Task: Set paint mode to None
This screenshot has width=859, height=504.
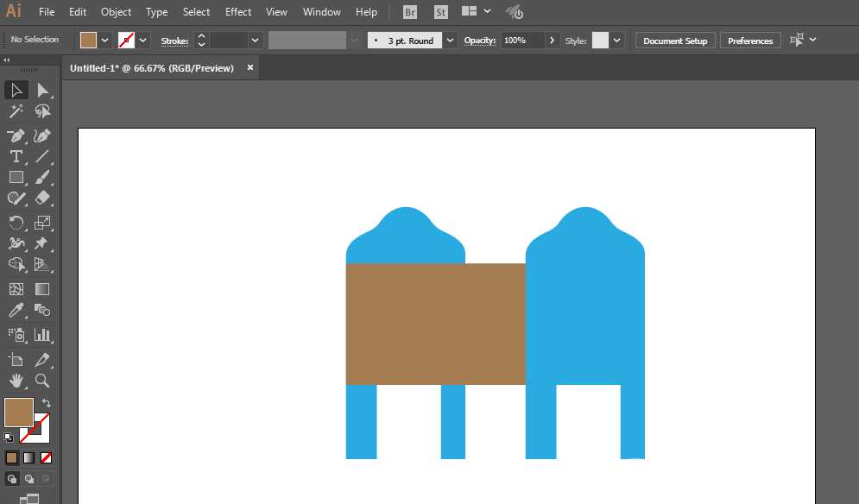Action: click(x=46, y=457)
